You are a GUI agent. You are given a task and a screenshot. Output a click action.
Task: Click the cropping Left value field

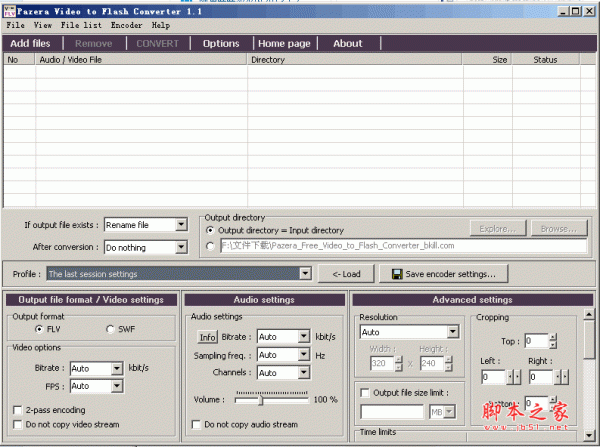pyautogui.click(x=494, y=377)
